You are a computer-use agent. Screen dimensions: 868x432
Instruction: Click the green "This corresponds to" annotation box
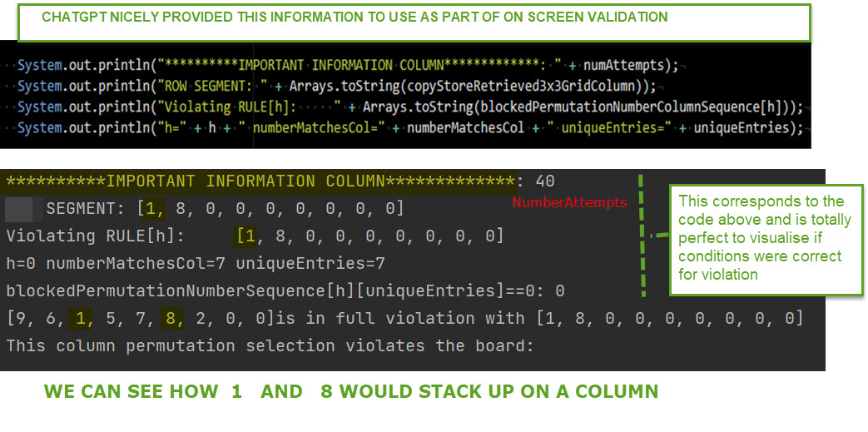765,237
